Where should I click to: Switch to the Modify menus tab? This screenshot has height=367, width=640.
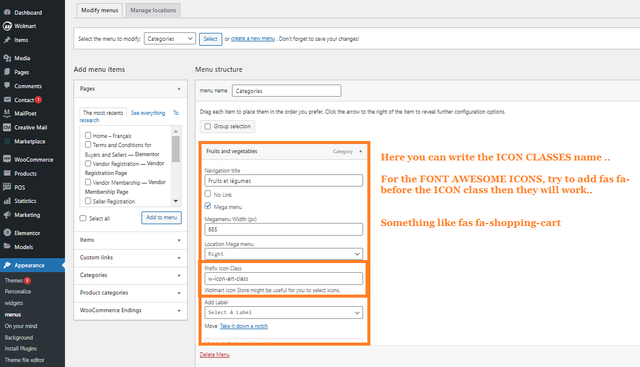(x=100, y=10)
